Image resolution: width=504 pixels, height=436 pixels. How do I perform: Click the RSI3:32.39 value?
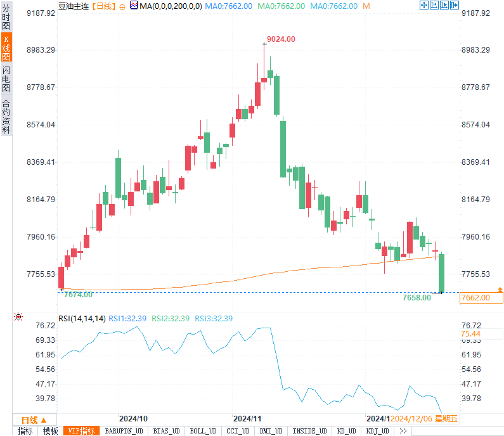[x=214, y=318]
